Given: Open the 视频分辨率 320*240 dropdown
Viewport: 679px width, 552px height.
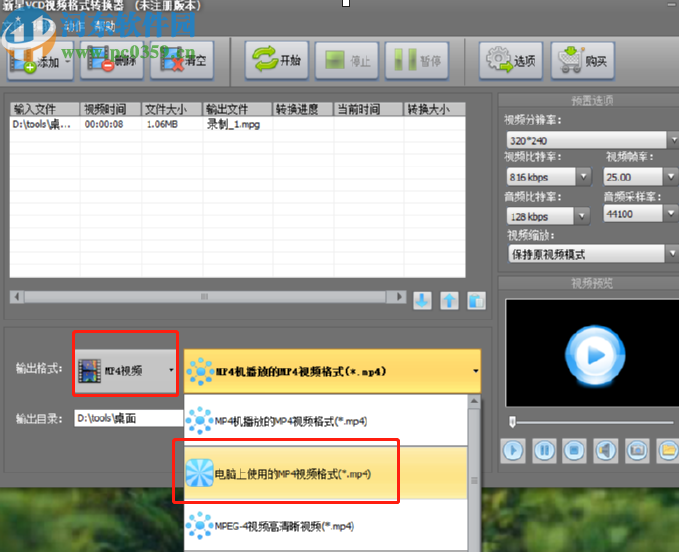Looking at the screenshot, I should coord(673,140).
